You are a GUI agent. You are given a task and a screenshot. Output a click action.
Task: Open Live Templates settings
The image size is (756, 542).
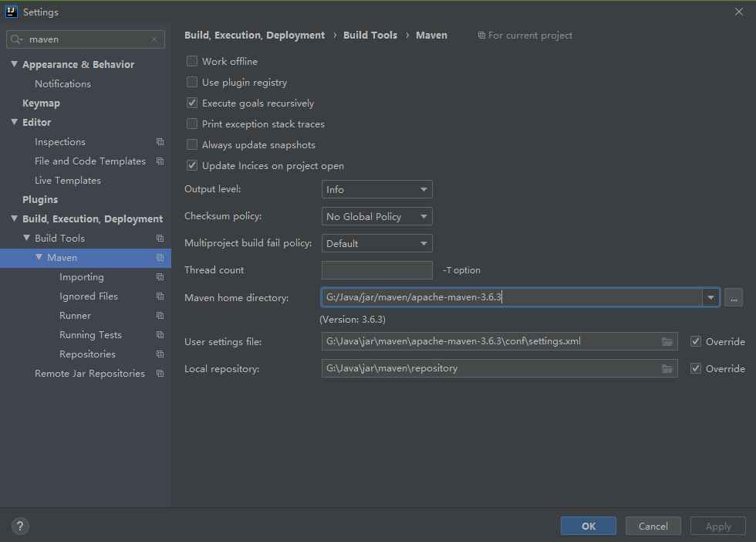pos(68,181)
